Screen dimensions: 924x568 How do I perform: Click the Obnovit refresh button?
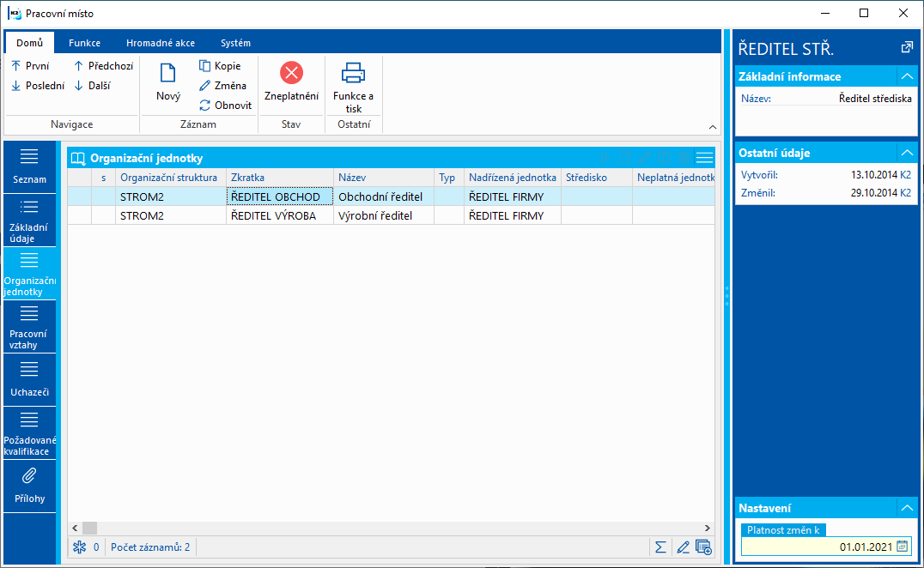coord(225,106)
